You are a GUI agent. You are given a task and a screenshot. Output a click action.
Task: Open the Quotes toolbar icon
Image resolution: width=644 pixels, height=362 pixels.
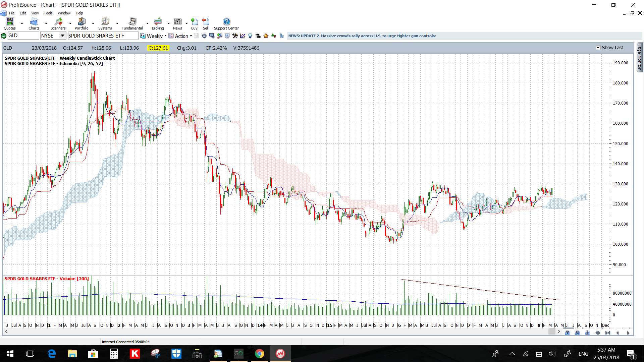[x=10, y=24]
